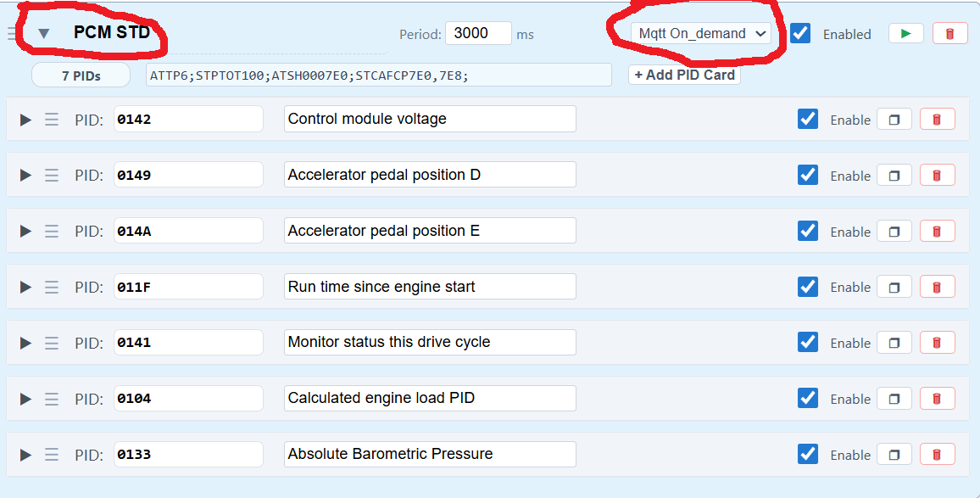Duplicate the 0149 Accelerator pedal position D PID

(894, 175)
